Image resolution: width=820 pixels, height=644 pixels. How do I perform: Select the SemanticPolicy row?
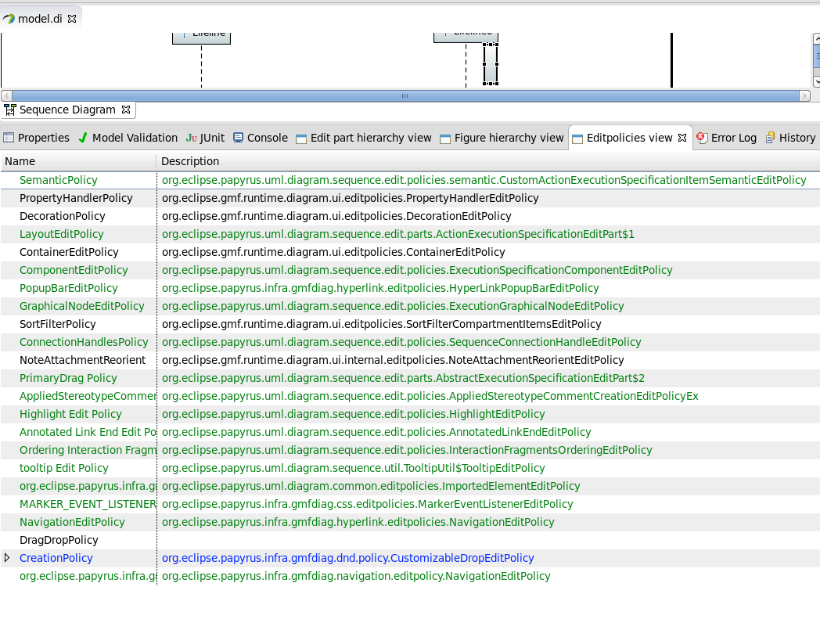point(59,180)
